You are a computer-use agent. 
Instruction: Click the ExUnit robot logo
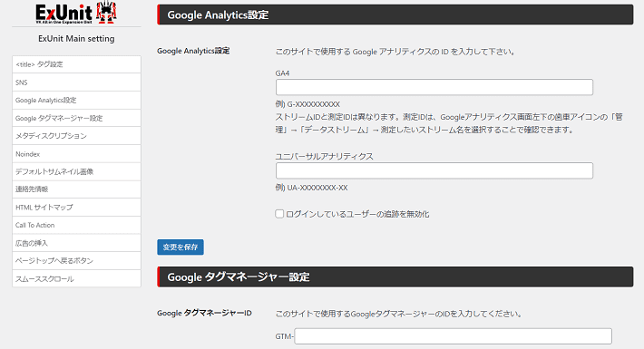tap(76, 13)
